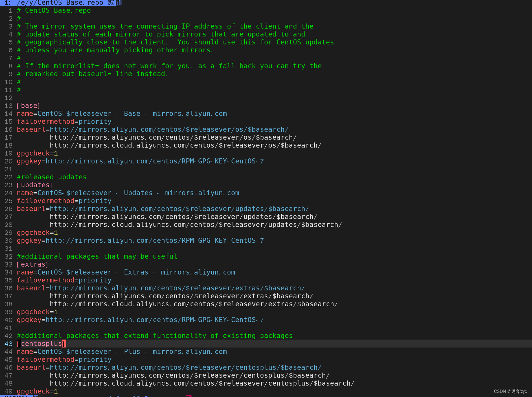Viewport: 532px width, 397px height.
Task: Click the name line containing 'Plus - mirrors.aliyun.com'
Action: click(122, 352)
